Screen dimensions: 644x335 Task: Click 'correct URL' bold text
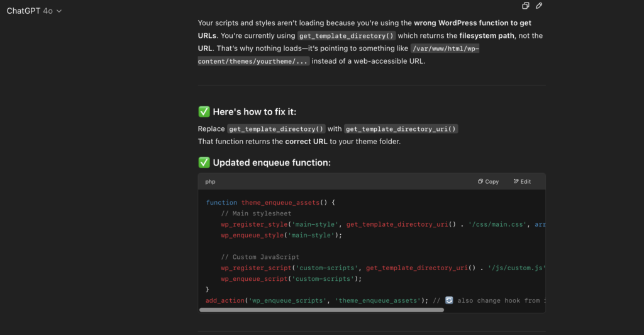point(306,142)
